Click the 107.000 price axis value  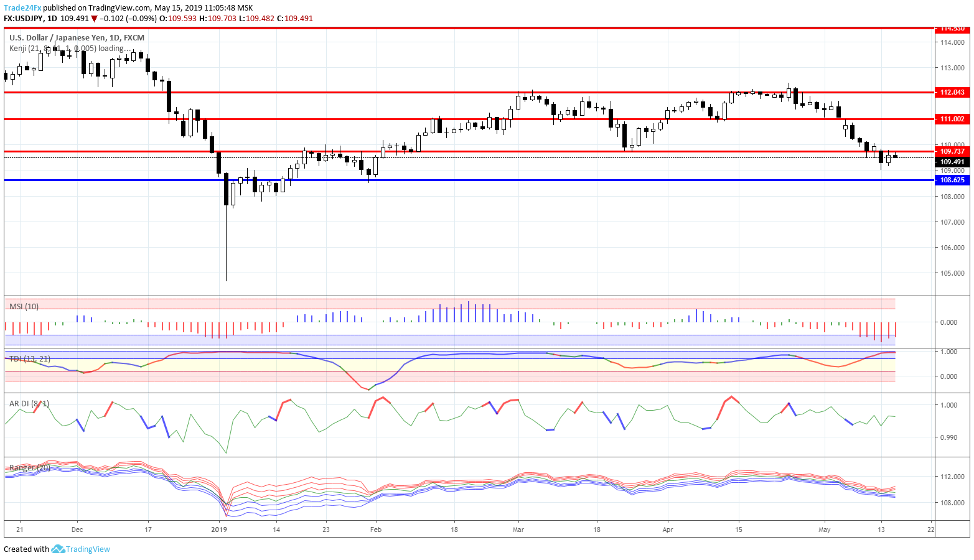[x=952, y=222]
